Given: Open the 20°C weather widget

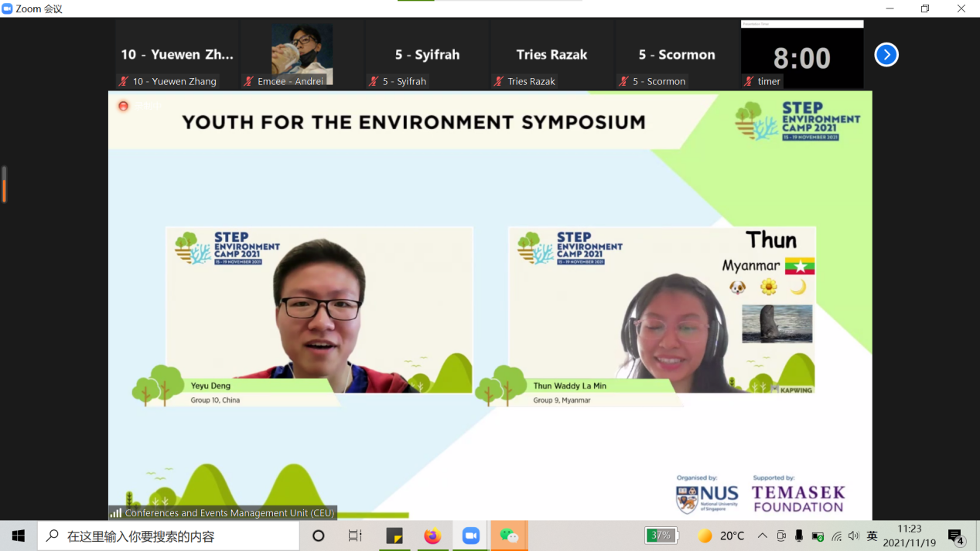Looking at the screenshot, I should [721, 536].
